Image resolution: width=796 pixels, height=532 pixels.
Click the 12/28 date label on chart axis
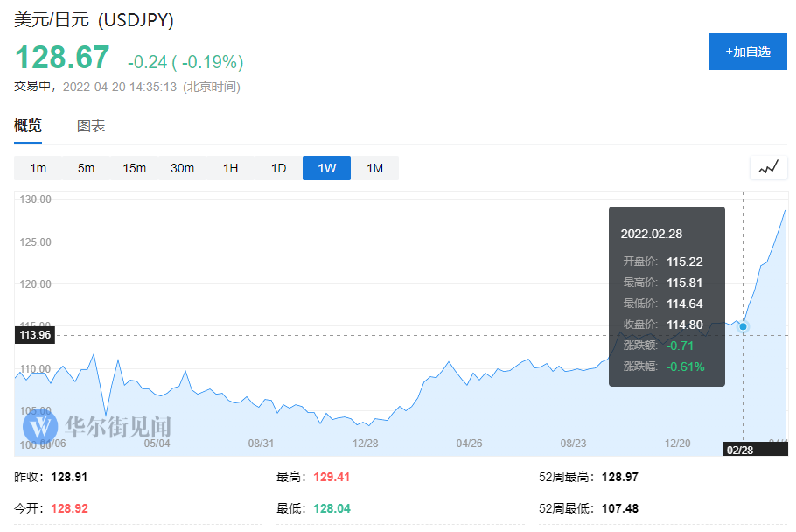coord(365,444)
